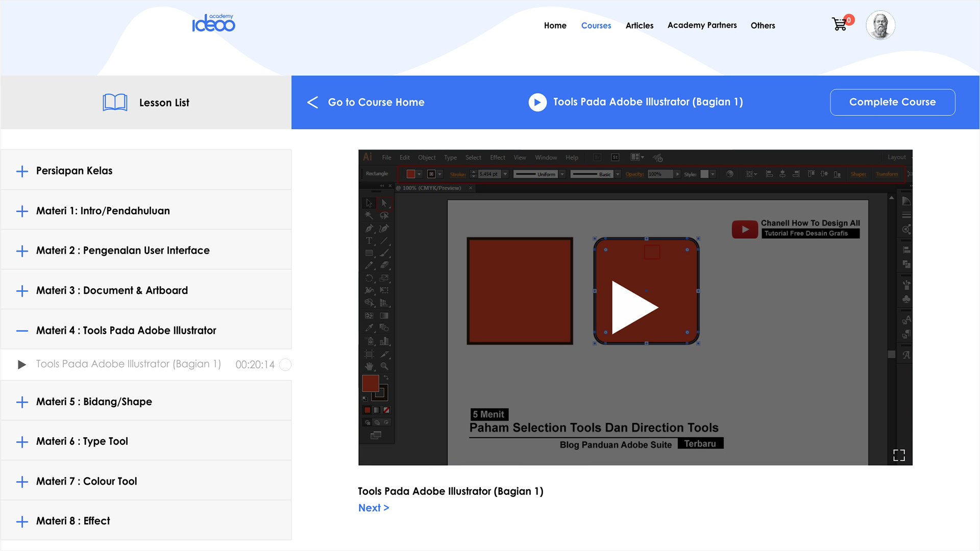Click the video title text below the player

(x=450, y=491)
